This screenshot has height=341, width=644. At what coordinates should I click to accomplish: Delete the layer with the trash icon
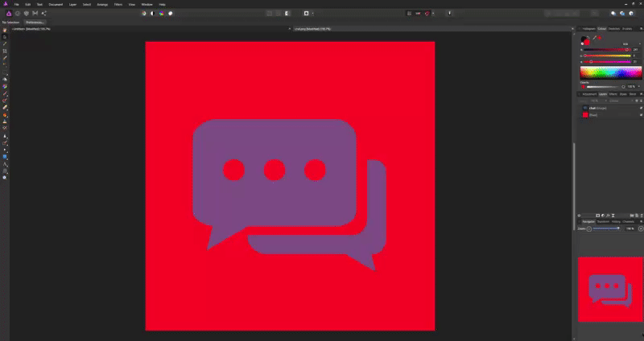pyautogui.click(x=642, y=216)
